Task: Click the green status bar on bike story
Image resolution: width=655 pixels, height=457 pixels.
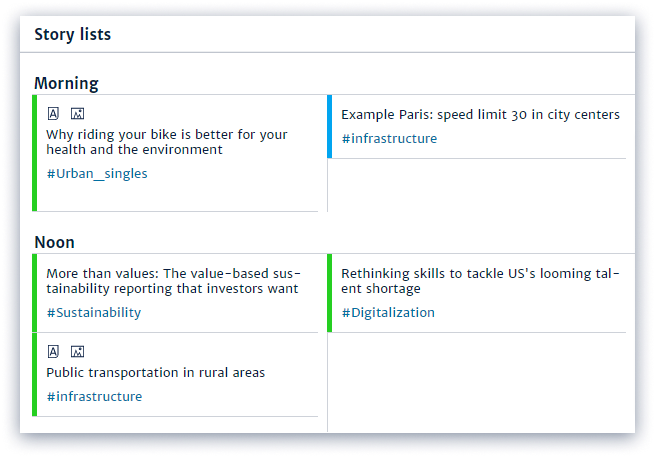Action: (x=34, y=153)
